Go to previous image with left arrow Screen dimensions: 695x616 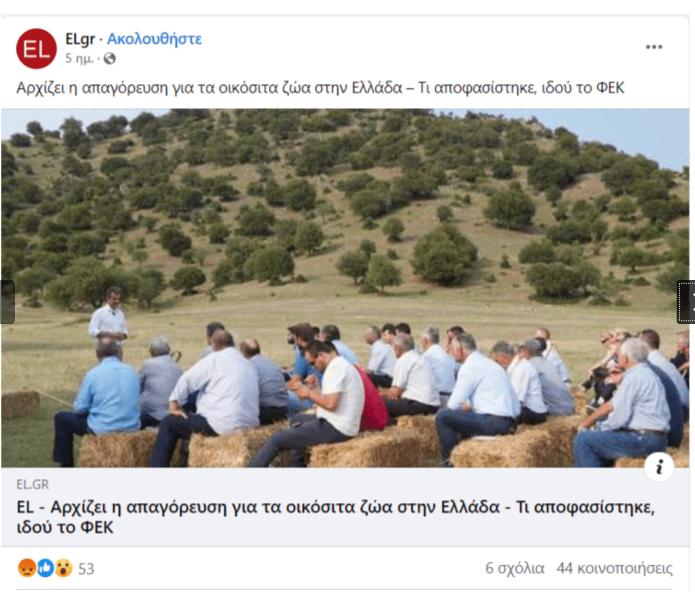[x=7, y=302]
